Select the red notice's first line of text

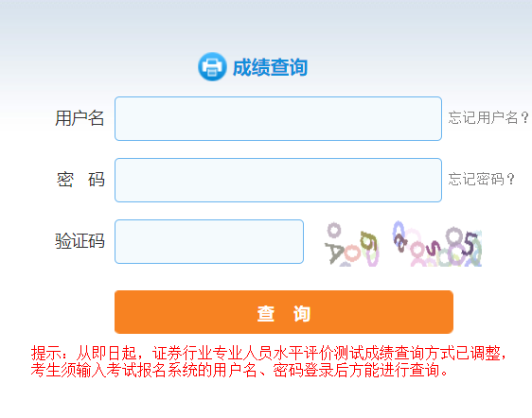pyautogui.click(x=268, y=354)
